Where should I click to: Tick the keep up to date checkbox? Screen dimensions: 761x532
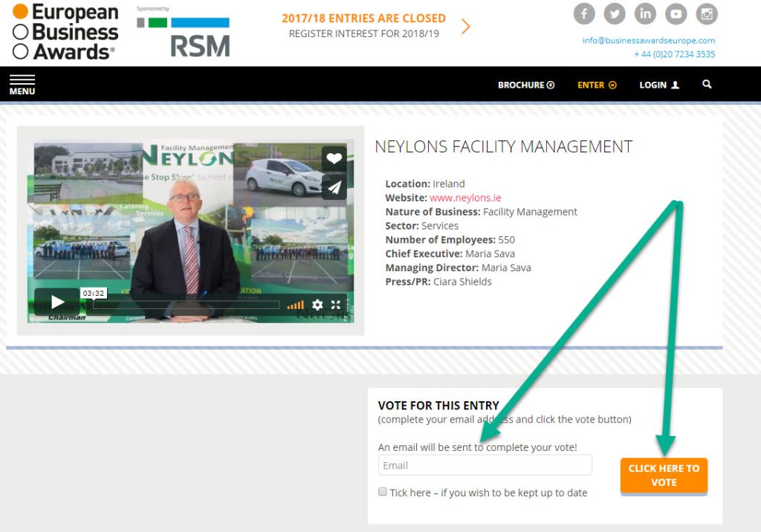383,492
